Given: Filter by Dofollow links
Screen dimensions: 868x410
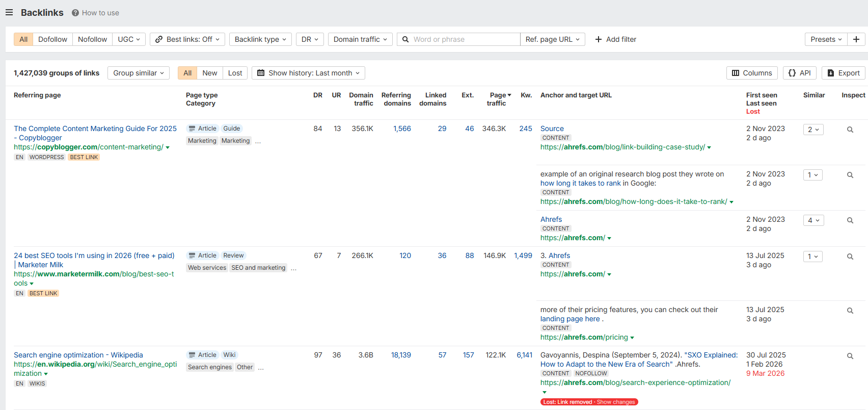Looking at the screenshot, I should [x=52, y=39].
